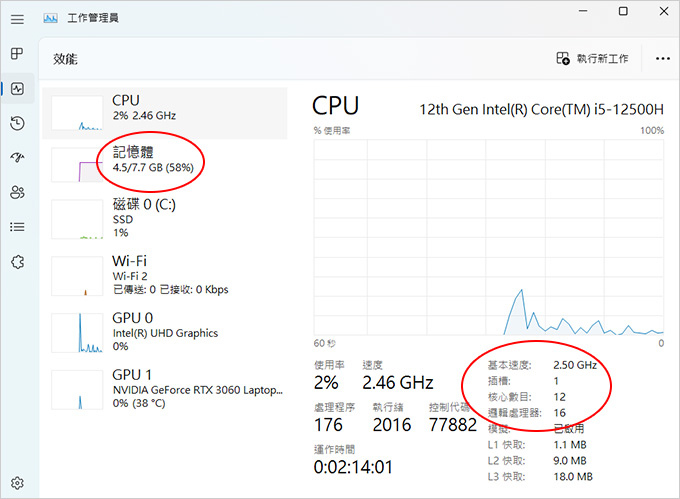Click the 執行新工作 run new task button
This screenshot has height=499, width=680.
coord(592,59)
